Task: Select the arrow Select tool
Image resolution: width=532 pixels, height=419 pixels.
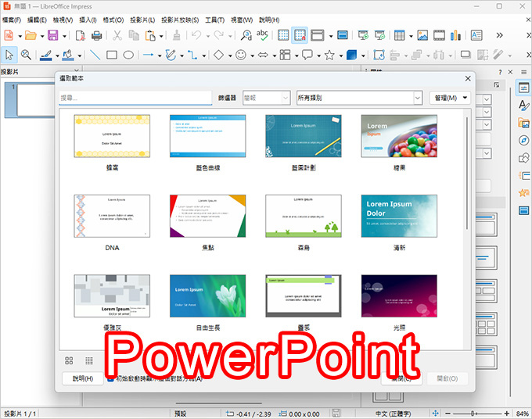Action: point(9,55)
